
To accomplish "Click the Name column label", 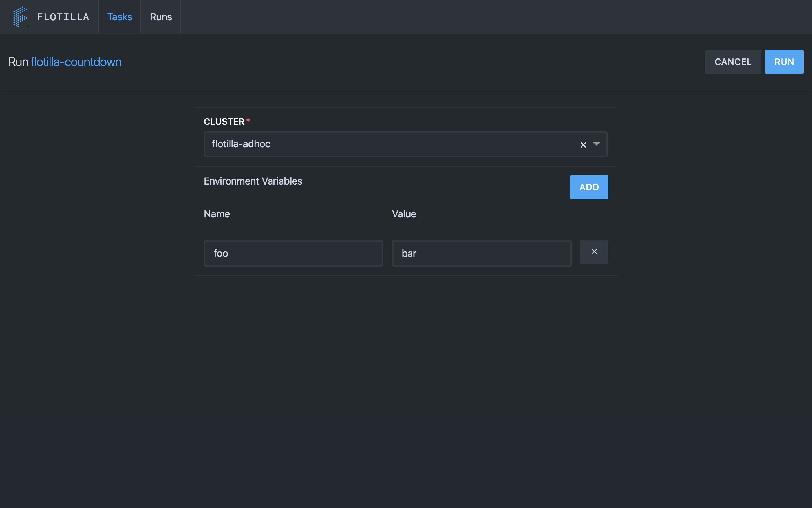I will tap(217, 214).
